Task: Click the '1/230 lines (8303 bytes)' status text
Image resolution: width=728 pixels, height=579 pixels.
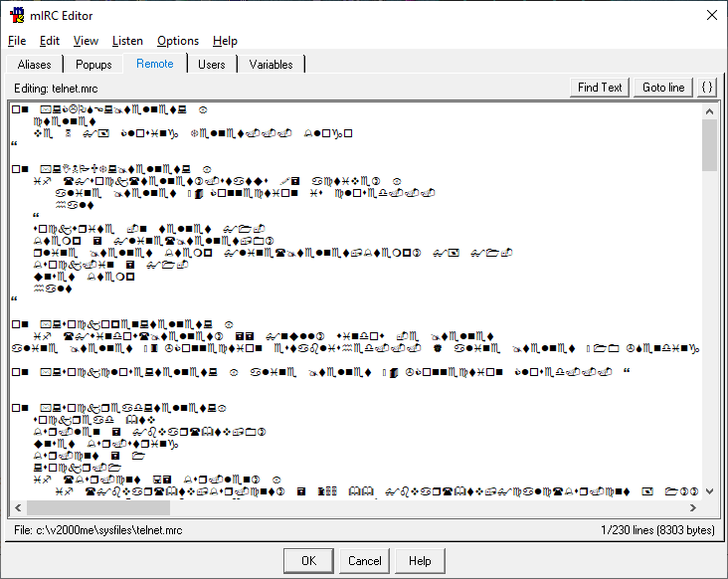Action: coord(657,530)
